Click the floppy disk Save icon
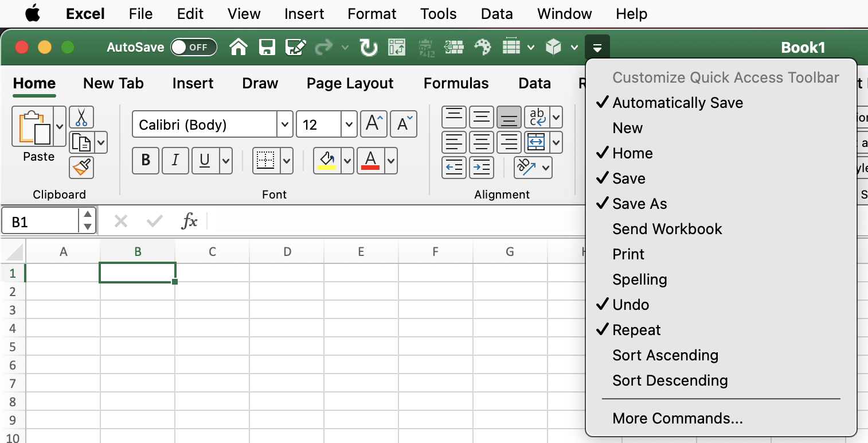Viewport: 868px width, 443px height. [267, 47]
